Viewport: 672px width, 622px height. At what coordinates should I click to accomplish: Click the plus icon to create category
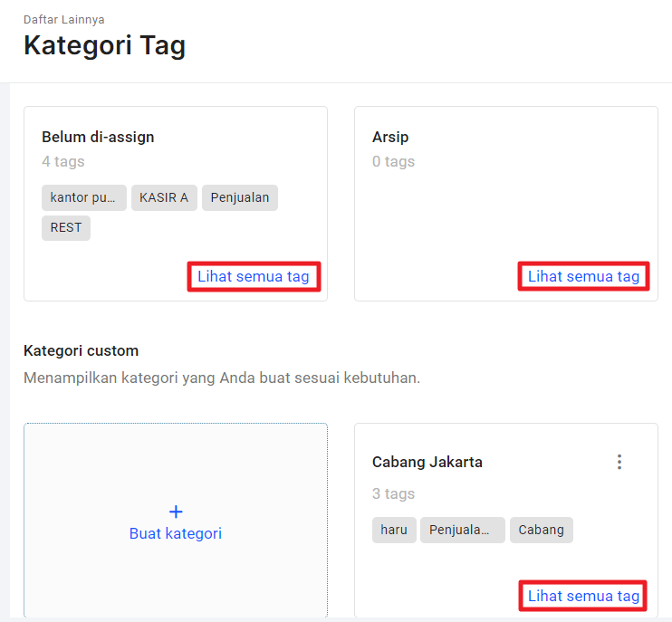click(176, 512)
